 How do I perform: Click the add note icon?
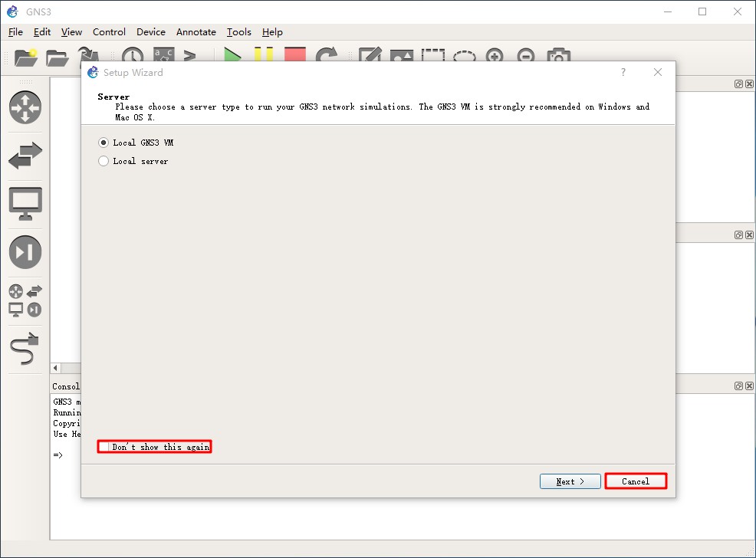(x=370, y=55)
